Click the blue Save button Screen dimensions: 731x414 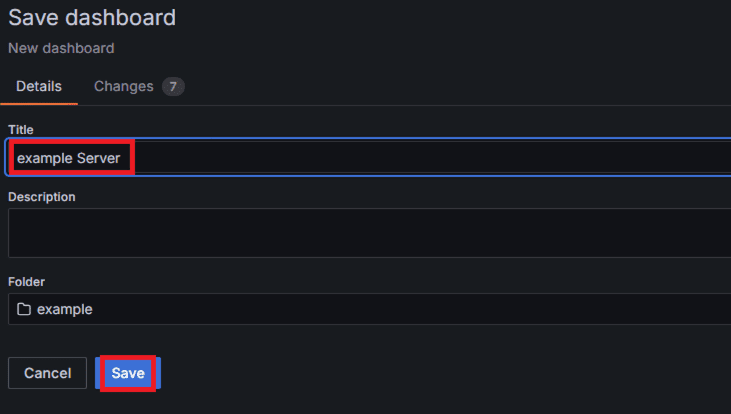128,373
